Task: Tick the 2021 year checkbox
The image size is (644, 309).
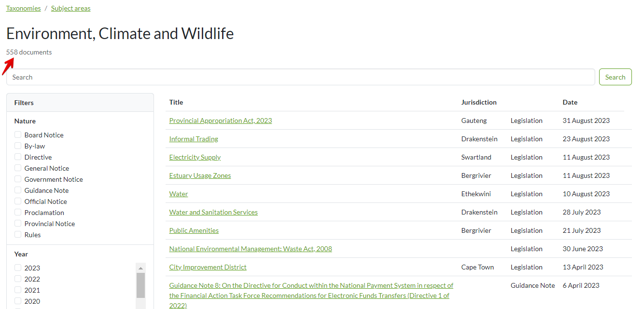Action: 18,290
